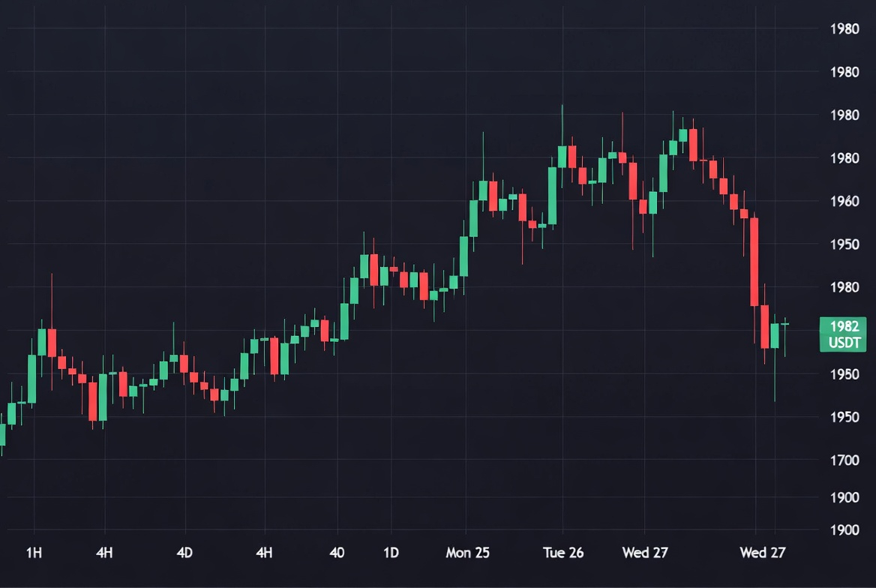
Task: Click the topmost 1980 price axis label
Action: coord(844,29)
